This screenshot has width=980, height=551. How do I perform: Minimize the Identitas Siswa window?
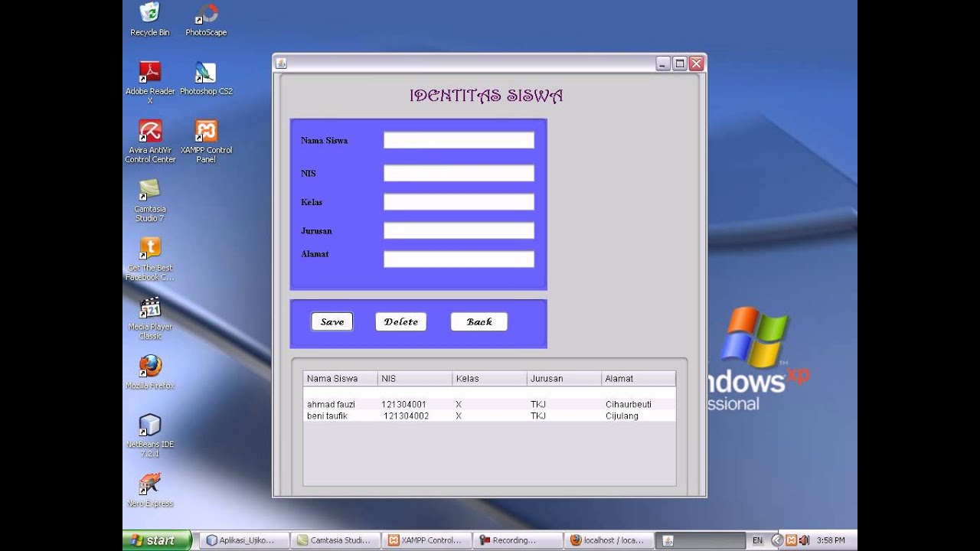(x=663, y=64)
